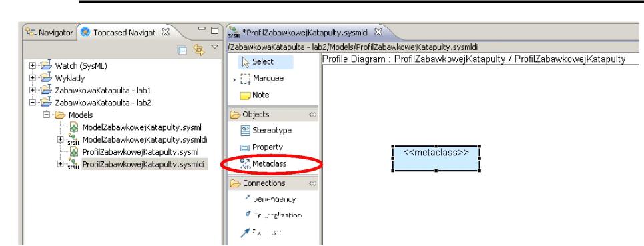The image size is (644, 246).
Task: Select ModelZabawkowejKatapulty.sysmldi file
Action: [x=145, y=140]
